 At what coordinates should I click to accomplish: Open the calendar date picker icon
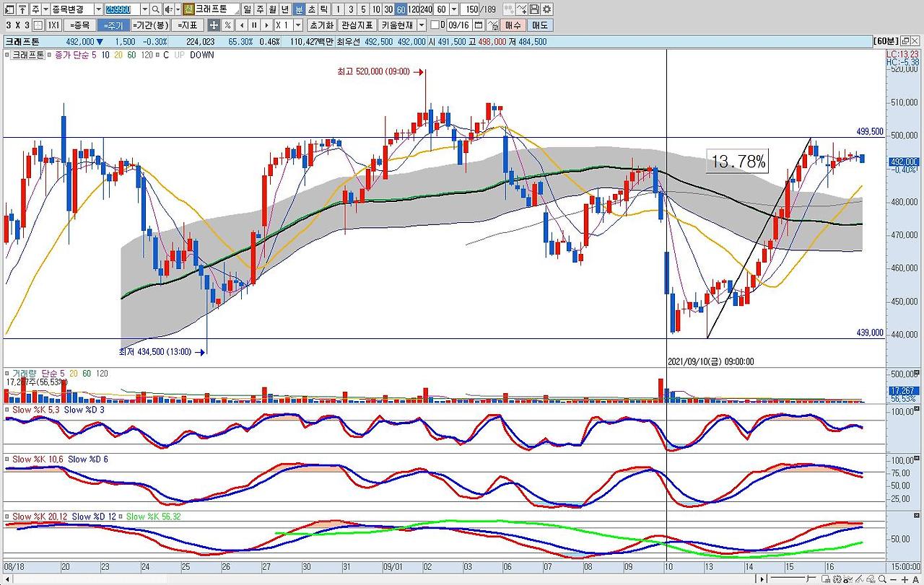[478, 25]
